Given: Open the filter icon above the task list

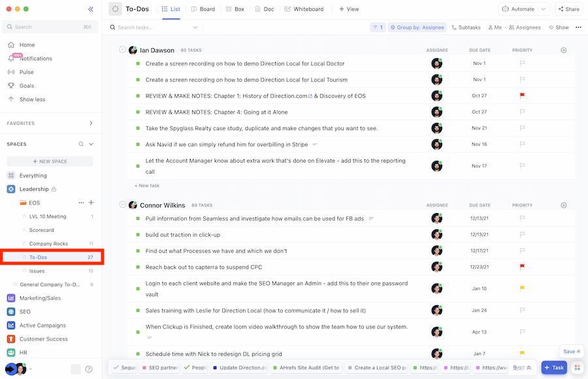Looking at the screenshot, I should (374, 26).
